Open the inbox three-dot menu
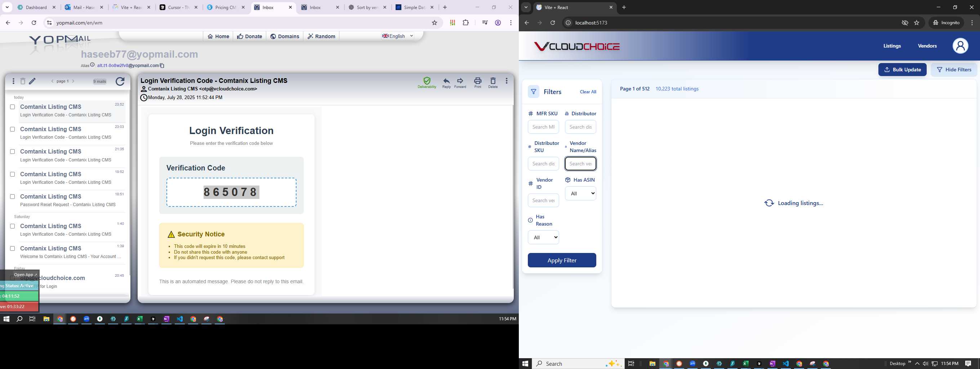This screenshot has height=369, width=980. click(x=13, y=81)
